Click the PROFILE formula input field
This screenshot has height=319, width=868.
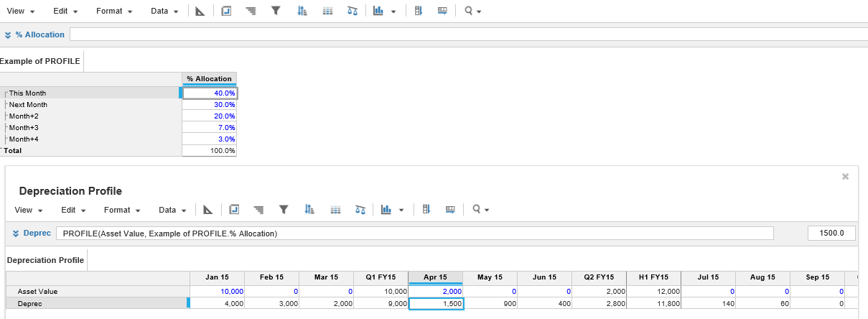[415, 233]
